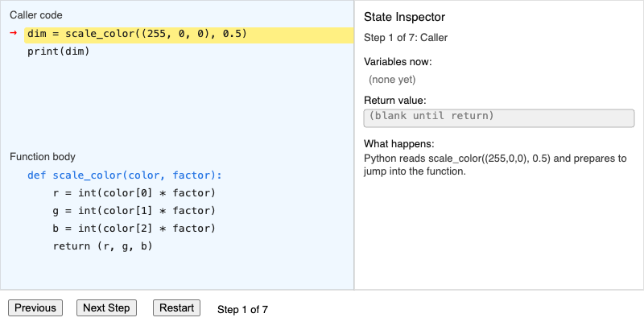Click the Variables now label

[398, 62]
